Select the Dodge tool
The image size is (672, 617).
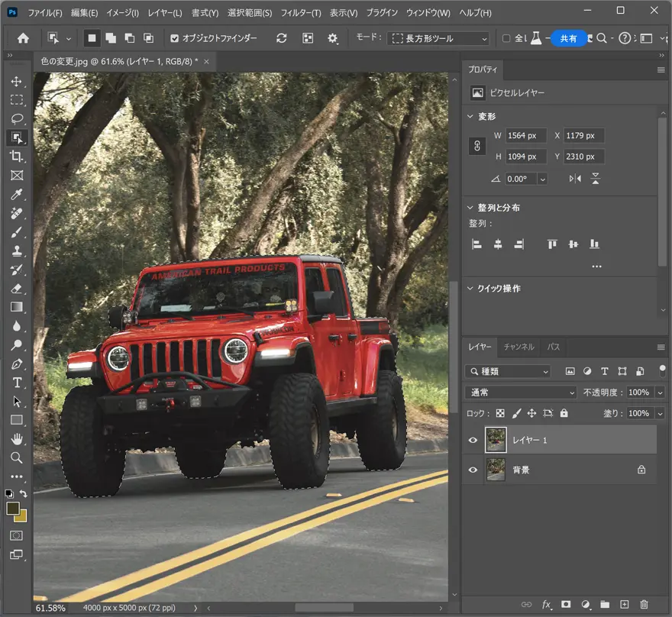coord(16,345)
